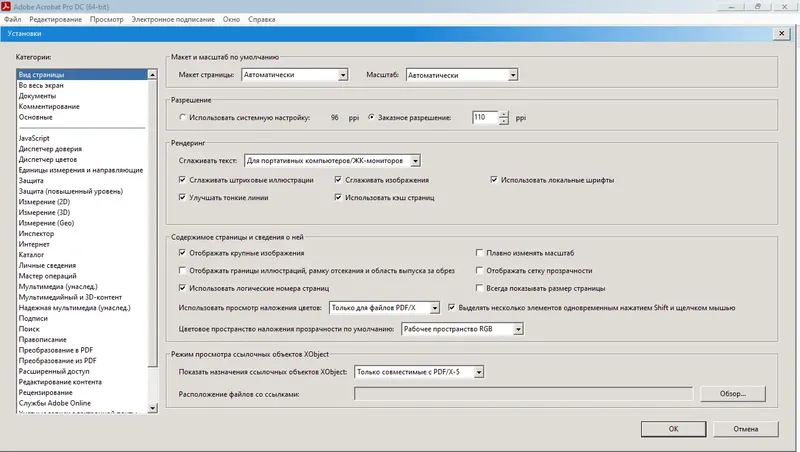Open the Рабочее пространство RGB dropdown
Viewport: 800px width, 452px height.
point(462,329)
